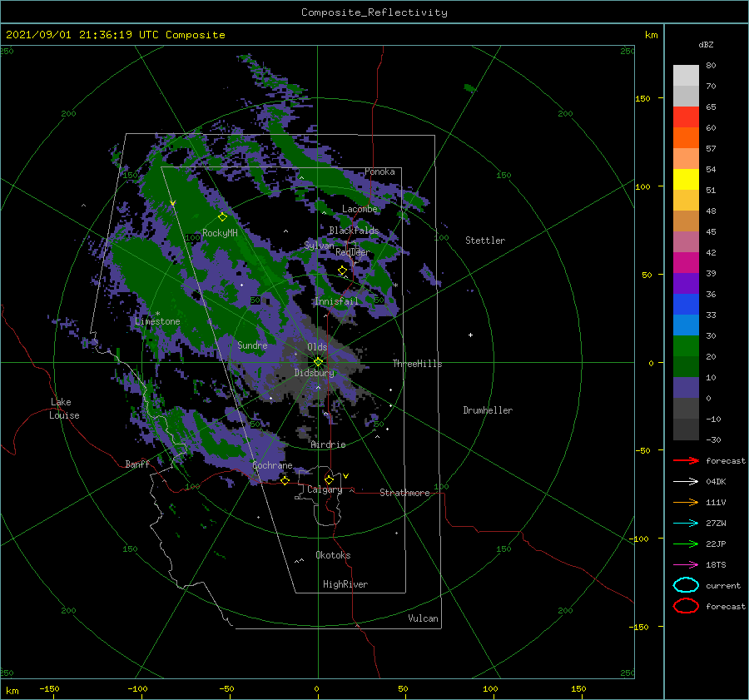This screenshot has height=700, width=749.
Task: Click the red forecast arrow in legend
Action: point(686,460)
